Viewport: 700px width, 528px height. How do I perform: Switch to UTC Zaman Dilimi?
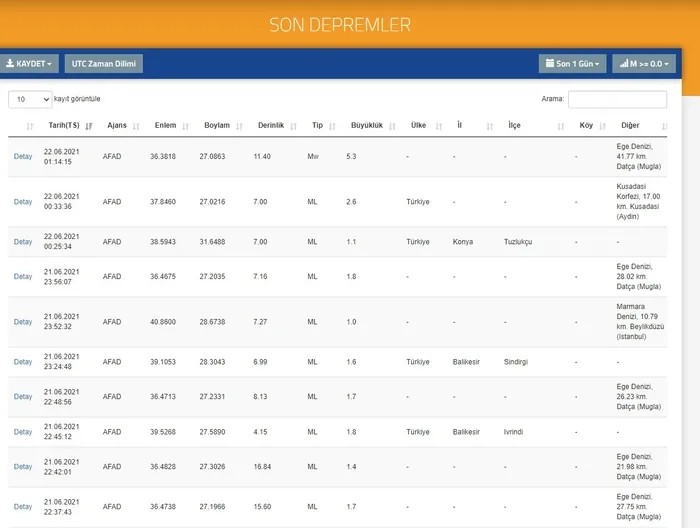pos(104,64)
